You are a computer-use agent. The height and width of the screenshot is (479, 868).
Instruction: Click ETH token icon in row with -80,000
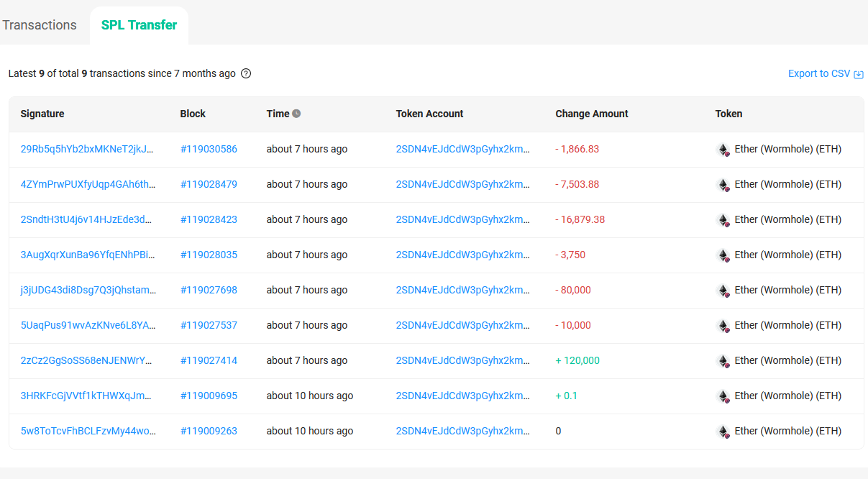(723, 291)
